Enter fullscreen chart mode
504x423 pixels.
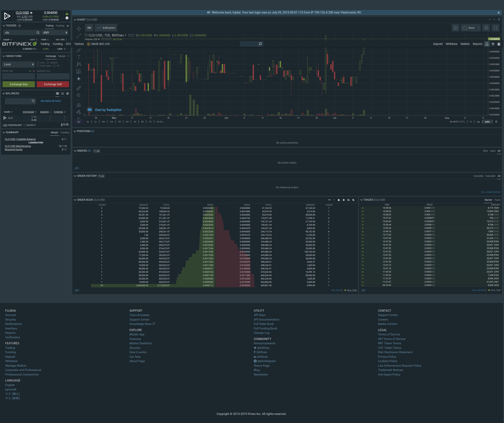tap(495, 28)
